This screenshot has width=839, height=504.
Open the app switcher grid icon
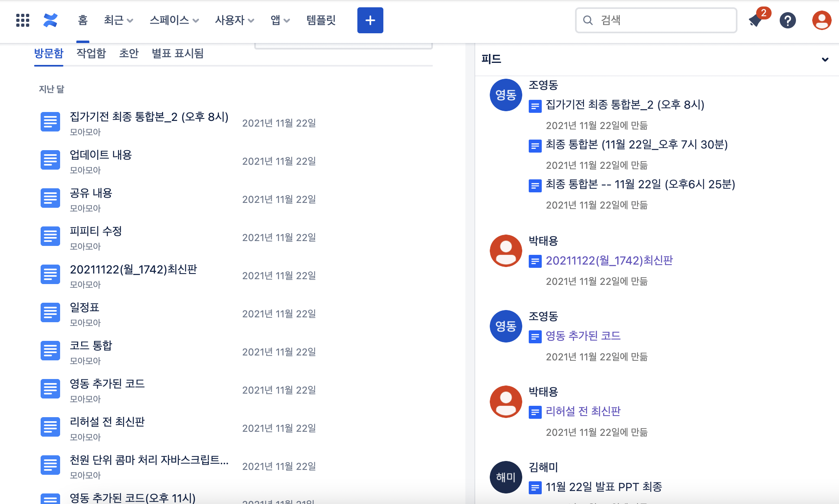[x=22, y=20]
